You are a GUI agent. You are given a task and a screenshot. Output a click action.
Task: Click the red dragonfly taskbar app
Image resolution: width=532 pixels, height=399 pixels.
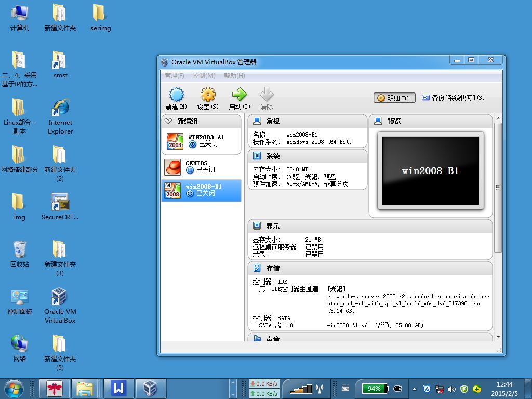pyautogui.click(x=54, y=388)
